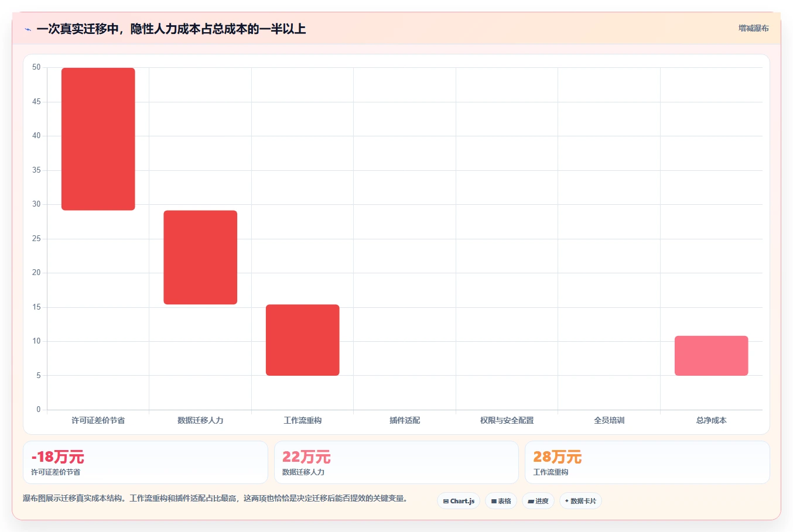Viewport: 793px width, 532px height.
Task: Select the 数据卡片 tag chip
Action: point(580,501)
